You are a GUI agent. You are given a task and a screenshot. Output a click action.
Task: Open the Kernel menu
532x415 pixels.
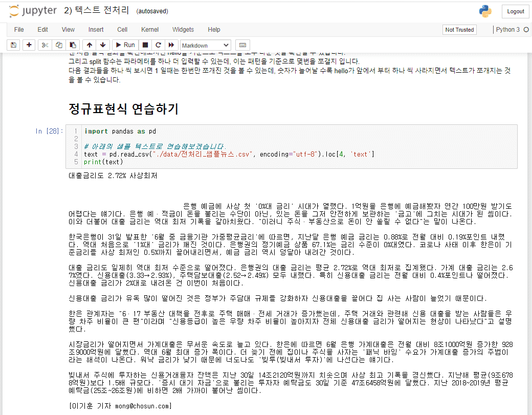click(x=150, y=30)
